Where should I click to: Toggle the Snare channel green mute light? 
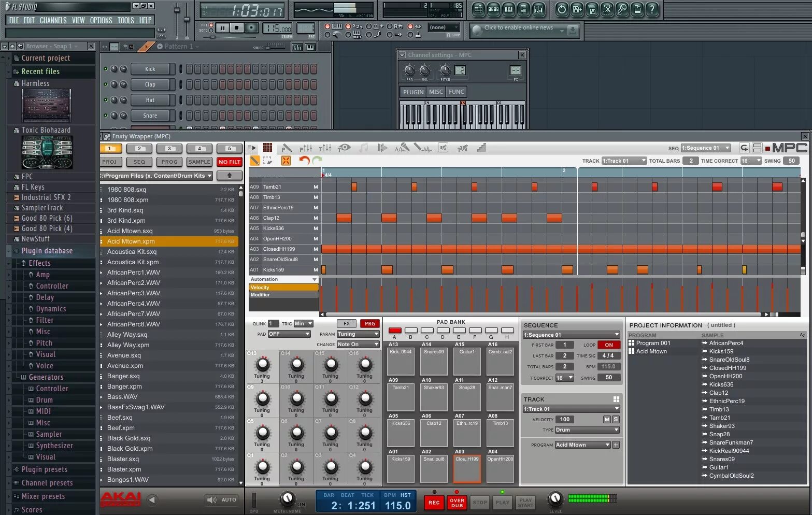pyautogui.click(x=105, y=116)
